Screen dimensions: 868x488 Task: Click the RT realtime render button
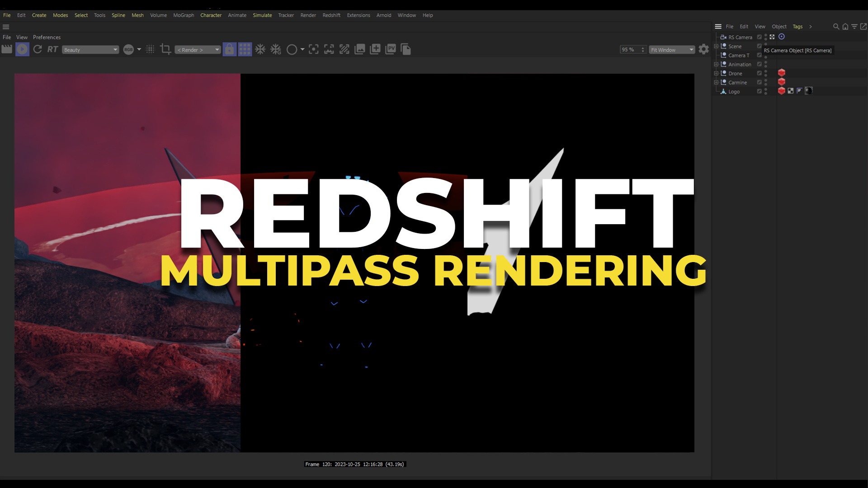[52, 49]
